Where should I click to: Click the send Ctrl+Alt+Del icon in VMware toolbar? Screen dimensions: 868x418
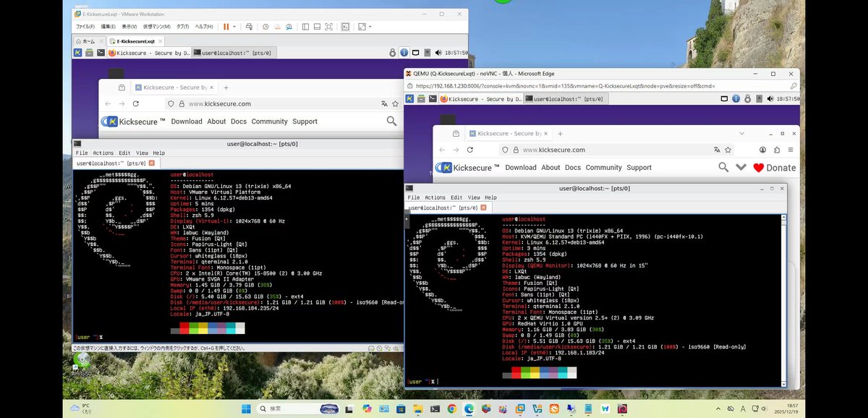coord(249,27)
